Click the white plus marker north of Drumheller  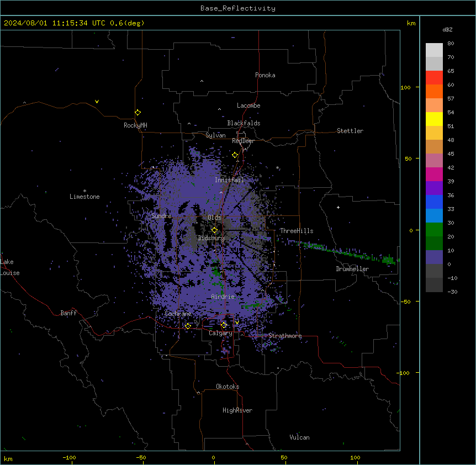pyautogui.click(x=338, y=207)
